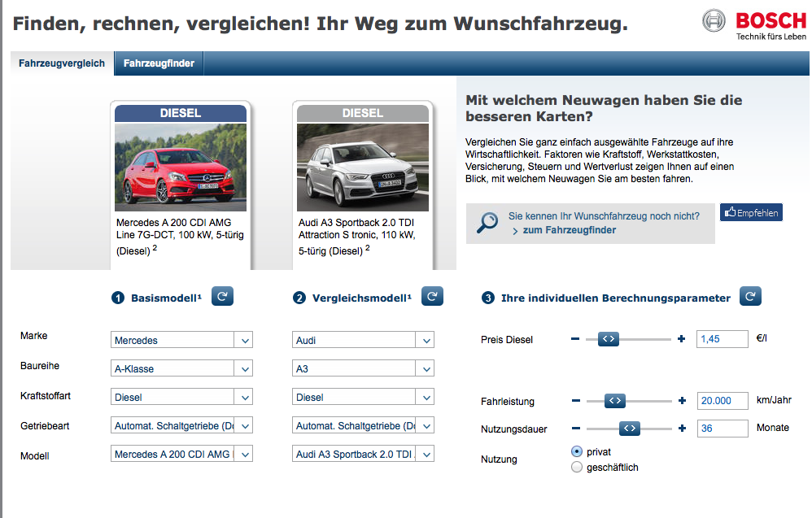Viewport: 812px width, 518px height.
Task: Switch to the Fahrzeugvergleich tab
Action: (x=62, y=63)
